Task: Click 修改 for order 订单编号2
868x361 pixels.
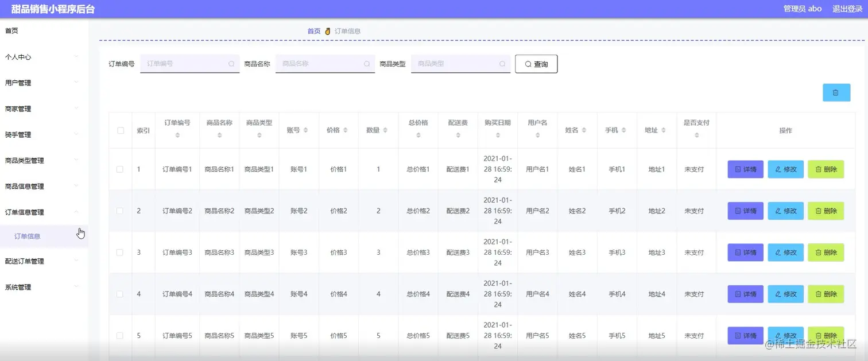Action: pyautogui.click(x=785, y=211)
